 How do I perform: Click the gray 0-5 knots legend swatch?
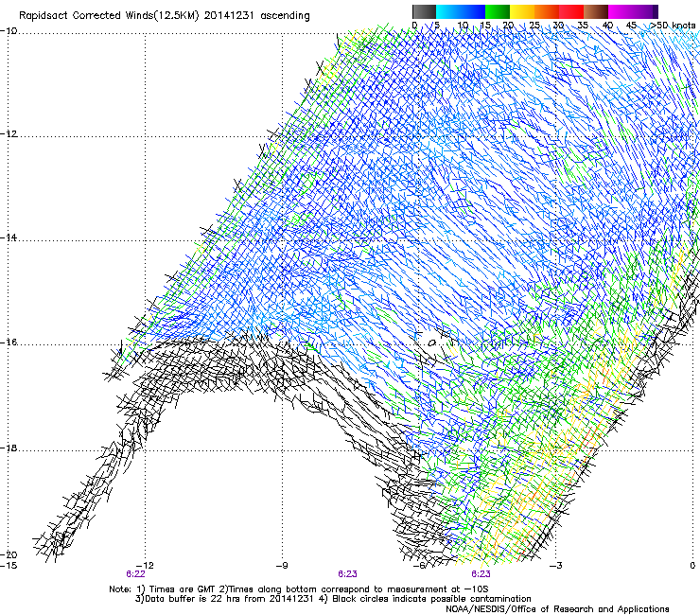click(424, 11)
